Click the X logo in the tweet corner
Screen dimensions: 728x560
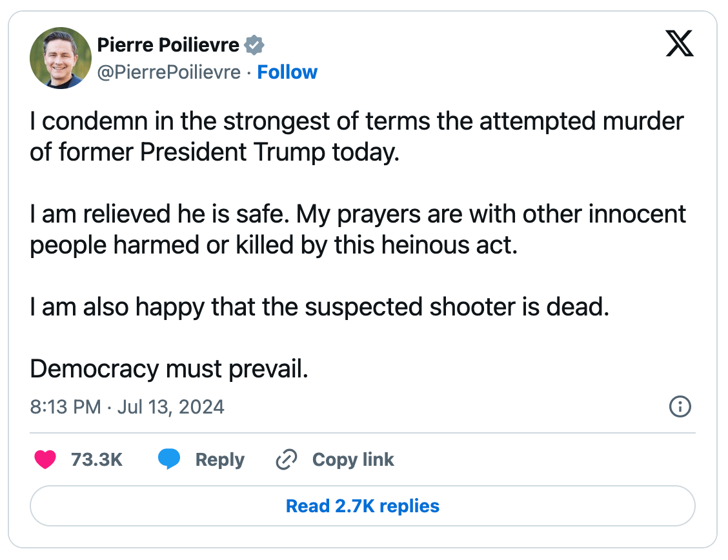point(679,45)
